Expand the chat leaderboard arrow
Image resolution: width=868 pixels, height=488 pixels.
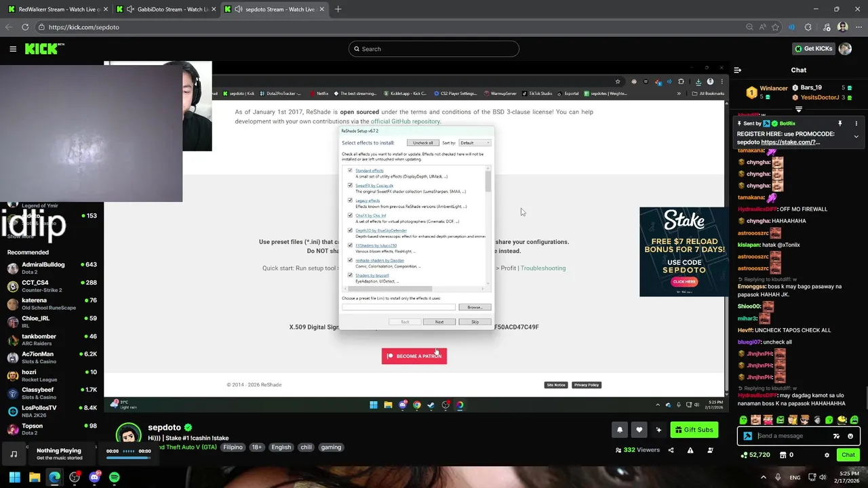[x=799, y=109]
